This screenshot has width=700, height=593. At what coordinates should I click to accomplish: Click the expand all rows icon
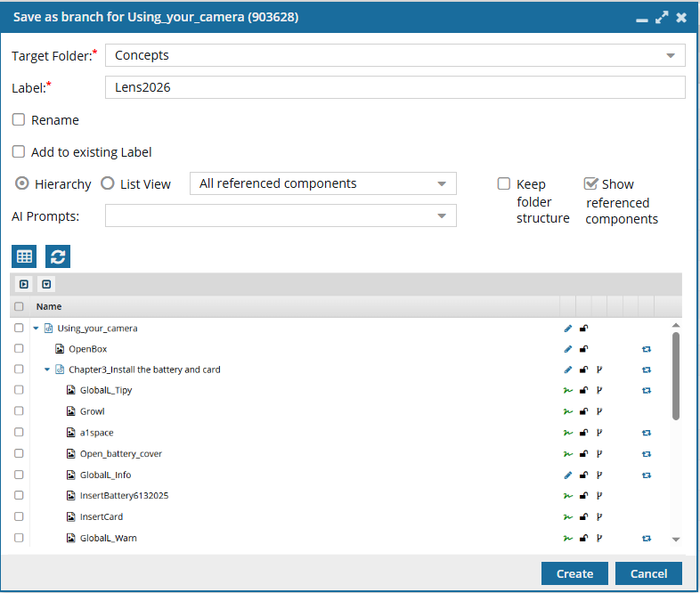[x=24, y=284]
